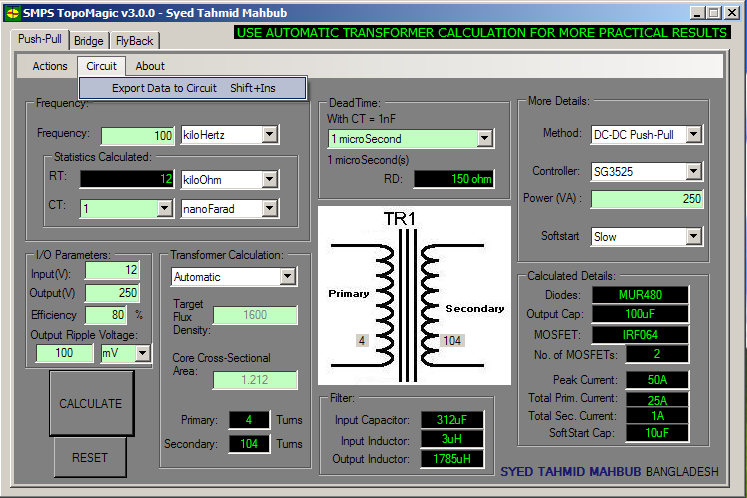Click the Core Cross-Sectional Area field
Image resolution: width=747 pixels, height=498 pixels.
[255, 380]
